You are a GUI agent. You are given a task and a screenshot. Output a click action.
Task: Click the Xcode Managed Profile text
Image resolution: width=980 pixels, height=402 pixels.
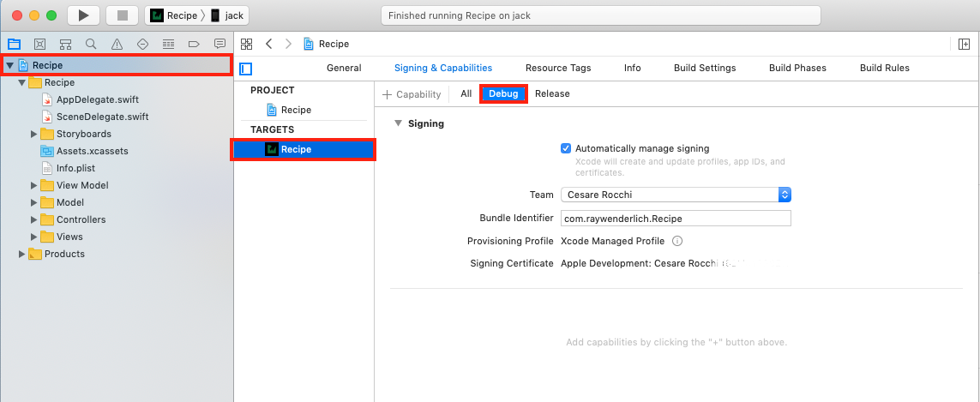614,241
